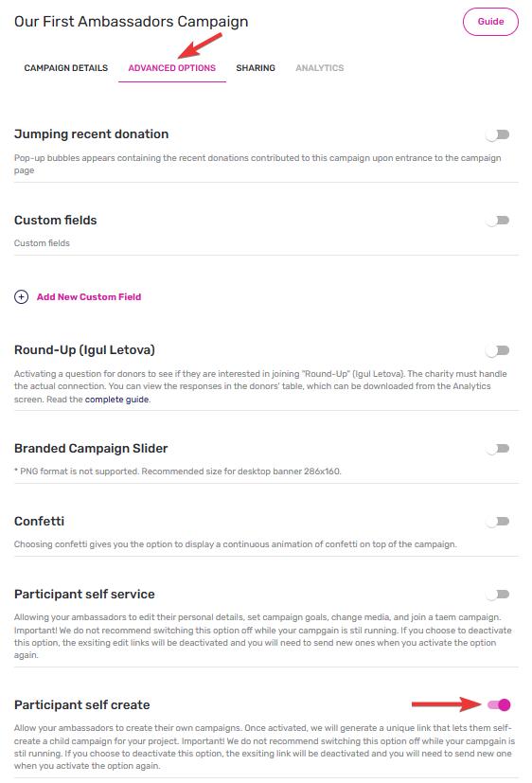The width and height of the screenshot is (532, 783).
Task: Switch to the Campaign Details tab
Action: pyautogui.click(x=66, y=68)
